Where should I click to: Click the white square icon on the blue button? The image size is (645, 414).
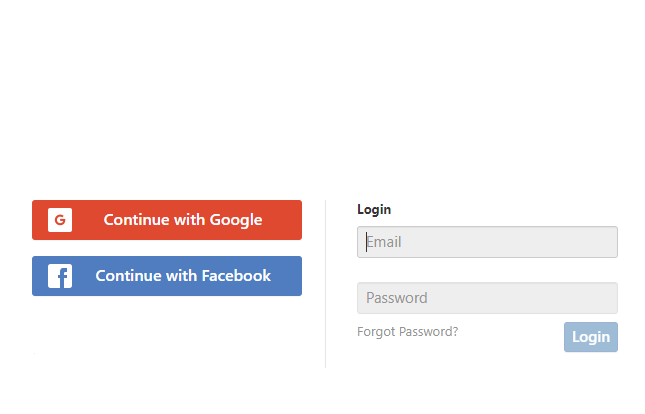tap(60, 276)
